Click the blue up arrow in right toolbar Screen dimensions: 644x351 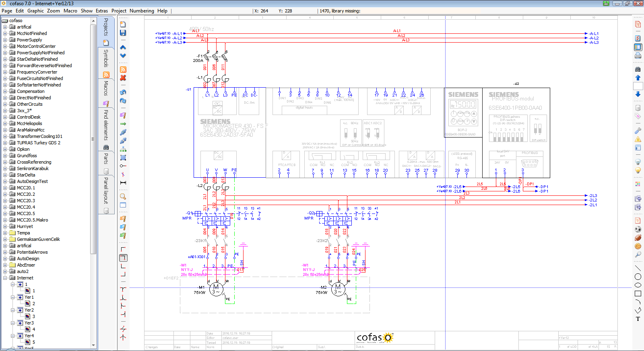(638, 78)
